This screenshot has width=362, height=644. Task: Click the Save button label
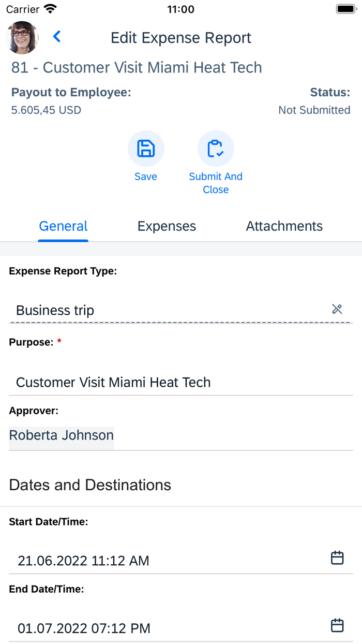(x=146, y=177)
